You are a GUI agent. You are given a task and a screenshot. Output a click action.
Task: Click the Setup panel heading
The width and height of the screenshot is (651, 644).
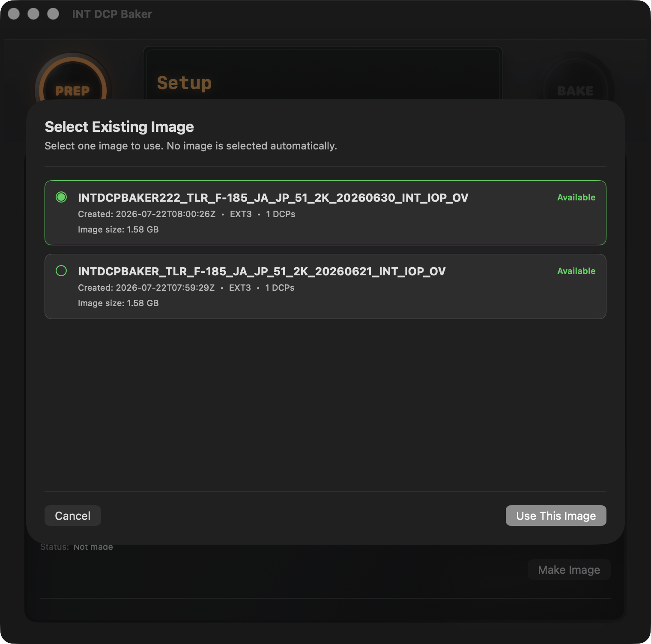[x=184, y=83]
